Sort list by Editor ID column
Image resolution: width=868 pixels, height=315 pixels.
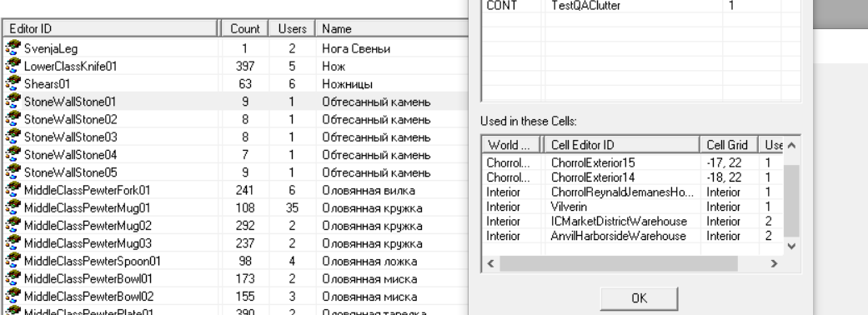(x=111, y=28)
